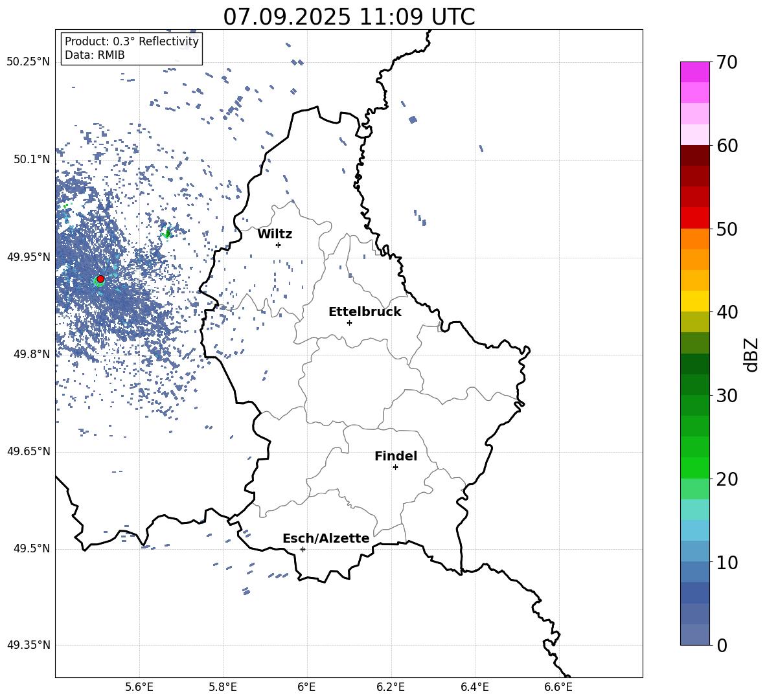The image size is (767, 700).
Task: Click the title '07.09.2025 11:09 UTC'
Action: pyautogui.click(x=349, y=17)
